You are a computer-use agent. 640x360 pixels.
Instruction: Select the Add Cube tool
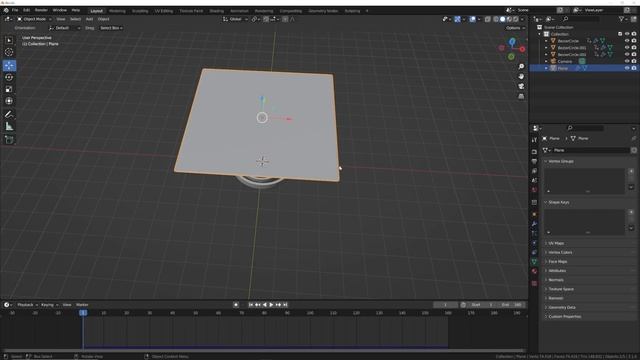[x=9, y=140]
